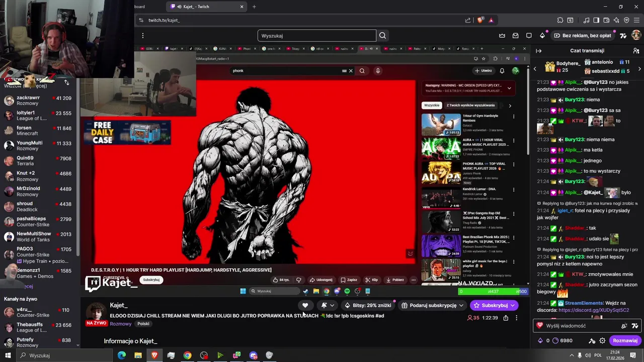Open the Bits purchase icon in header
644x362 pixels.
[542, 36]
